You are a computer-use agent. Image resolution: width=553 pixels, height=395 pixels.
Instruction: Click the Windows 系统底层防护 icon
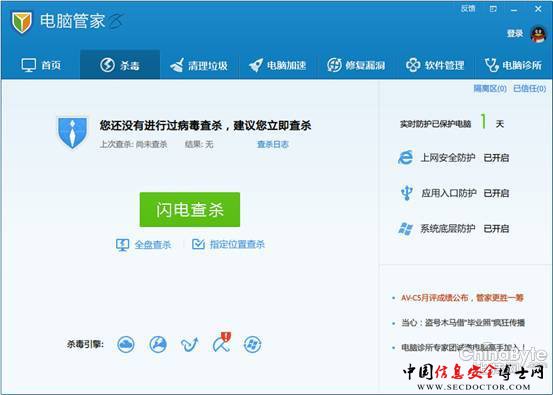406,229
